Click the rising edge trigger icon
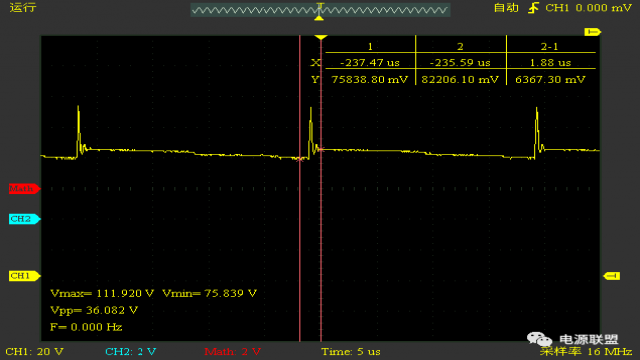The height and width of the screenshot is (360, 640). pos(533,8)
